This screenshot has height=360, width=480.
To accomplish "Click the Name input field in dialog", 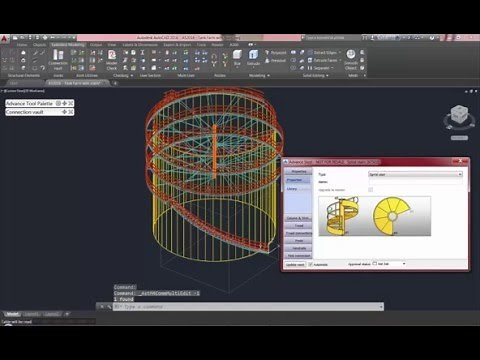I will click(415, 182).
